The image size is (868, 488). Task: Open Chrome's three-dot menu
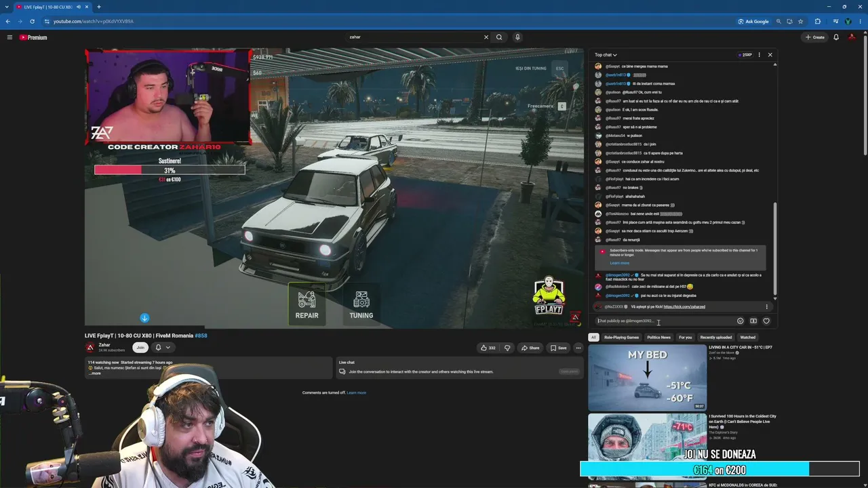[x=860, y=21]
